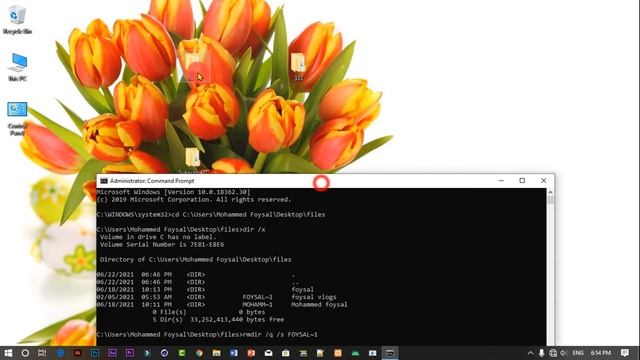Open File Explorer from the taskbar
Image resolution: width=640 pixels, height=360 pixels.
pyautogui.click(x=216, y=353)
